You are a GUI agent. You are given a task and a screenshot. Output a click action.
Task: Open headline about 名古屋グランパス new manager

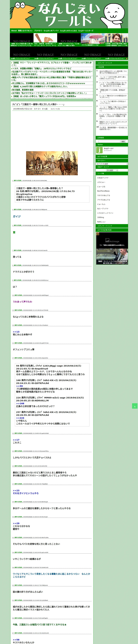(x=52, y=73)
